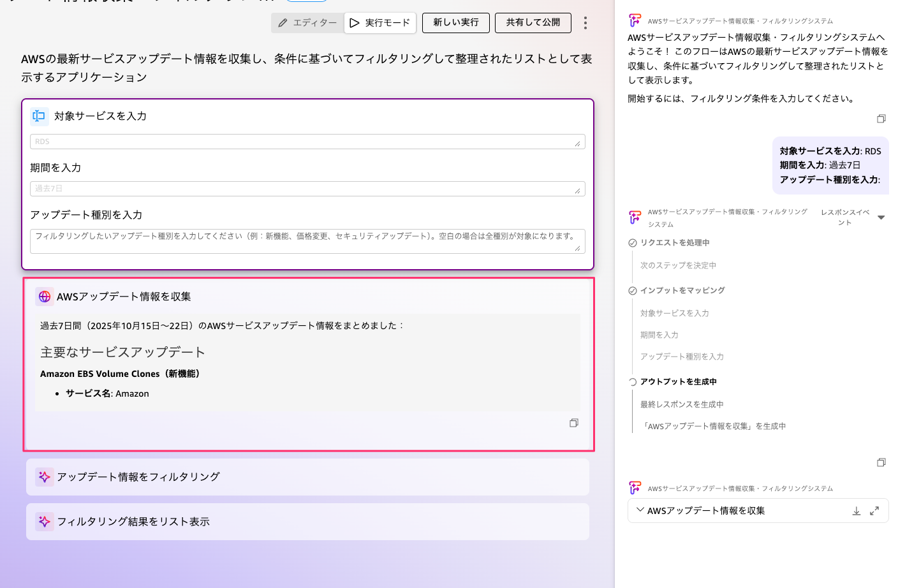
Task: Switch to 実行モード
Action: 380,23
